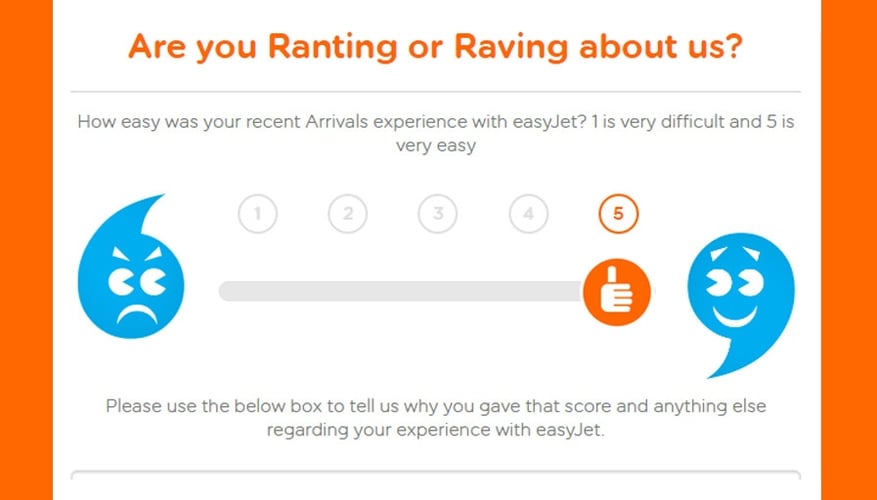Image resolution: width=877 pixels, height=500 pixels.
Task: Select rating circle number 1
Action: pos(257,214)
